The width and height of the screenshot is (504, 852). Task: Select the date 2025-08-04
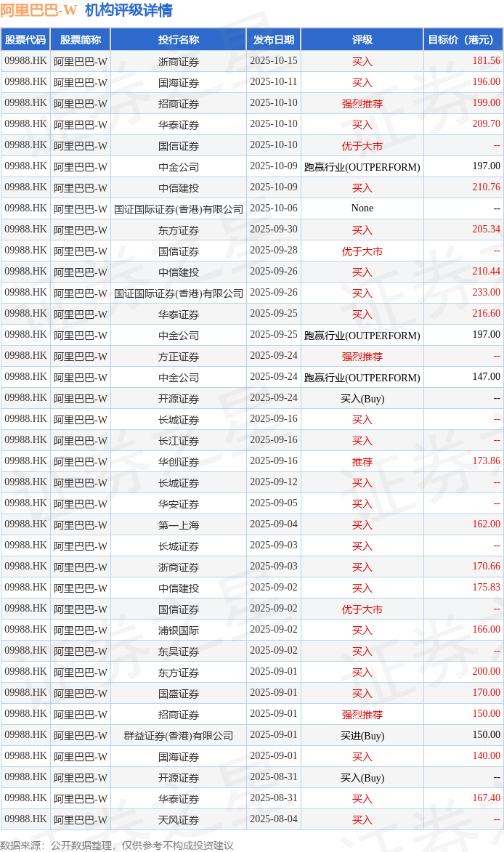tap(274, 819)
